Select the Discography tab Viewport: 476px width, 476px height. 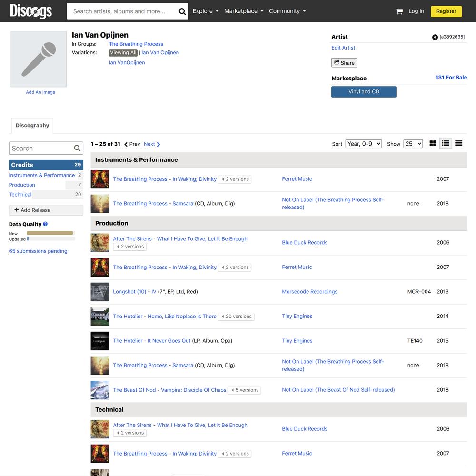(x=32, y=126)
